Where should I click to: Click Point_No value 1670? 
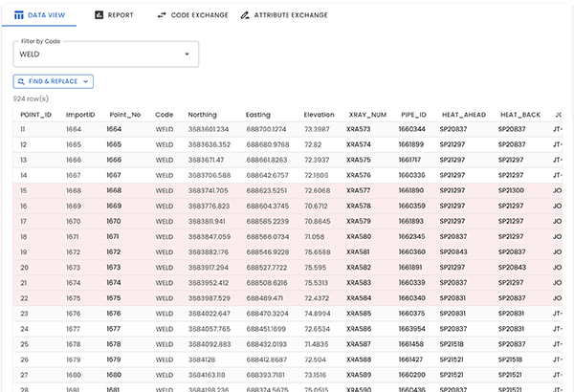coord(114,222)
